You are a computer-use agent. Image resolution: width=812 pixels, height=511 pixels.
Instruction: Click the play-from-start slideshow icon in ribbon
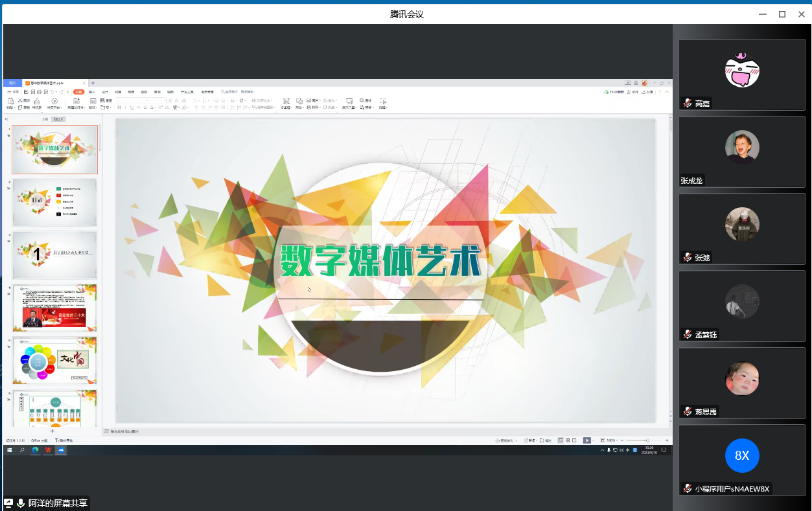[54, 102]
